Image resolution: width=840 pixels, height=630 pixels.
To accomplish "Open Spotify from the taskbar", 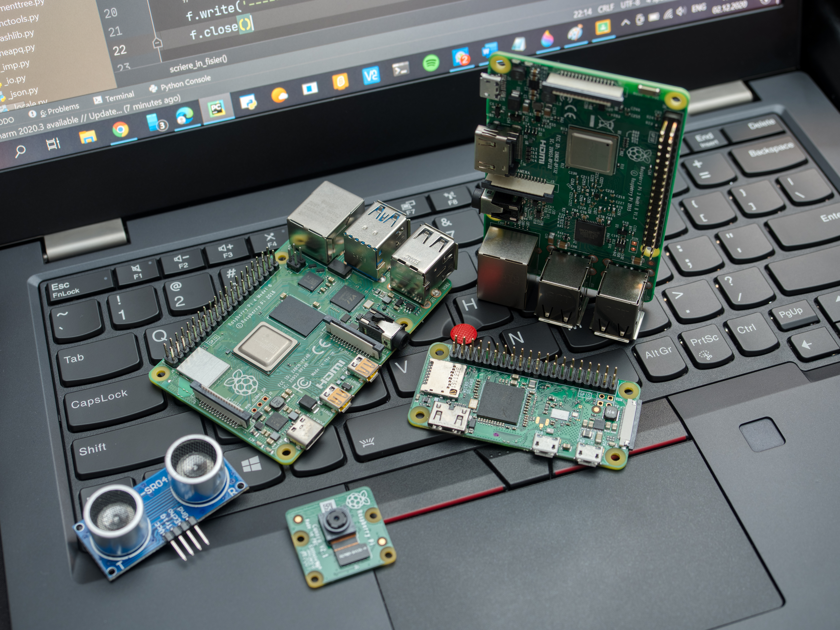I will click(431, 63).
